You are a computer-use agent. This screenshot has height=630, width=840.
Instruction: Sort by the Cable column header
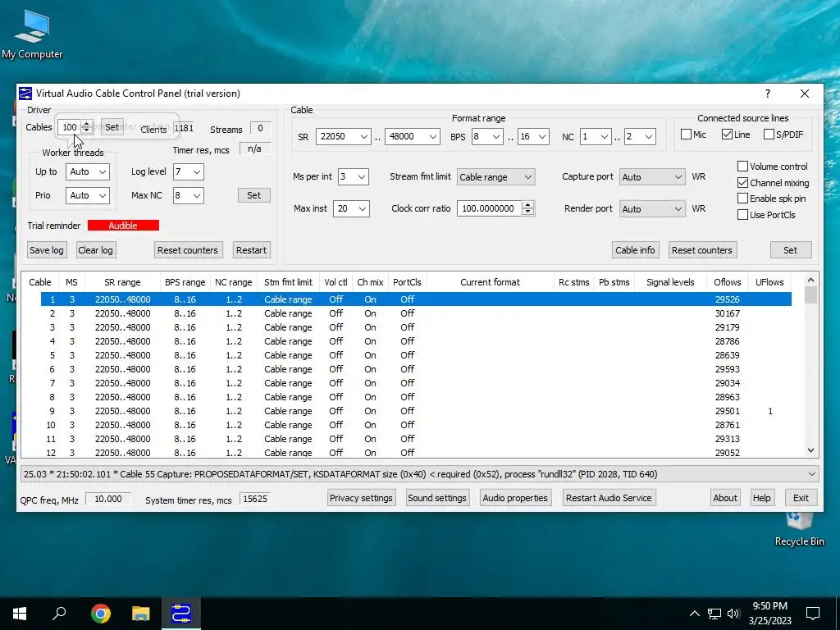(x=40, y=282)
